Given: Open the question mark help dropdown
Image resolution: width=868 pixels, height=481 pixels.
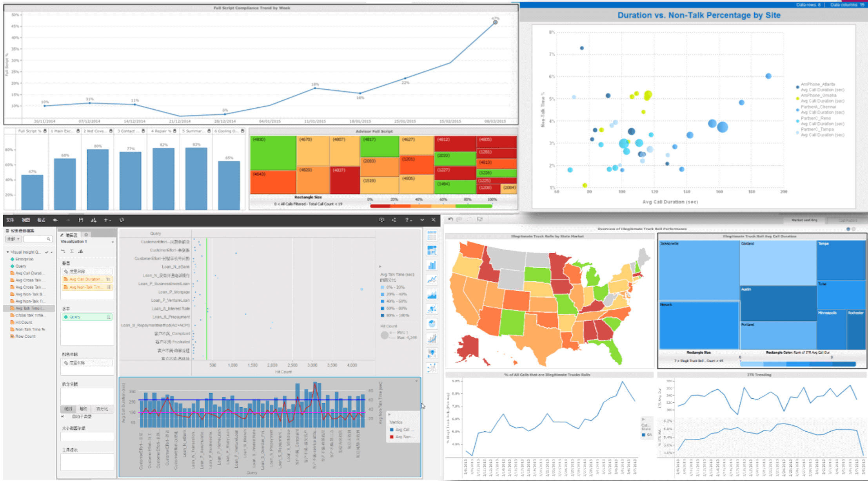Looking at the screenshot, I should [x=408, y=220].
